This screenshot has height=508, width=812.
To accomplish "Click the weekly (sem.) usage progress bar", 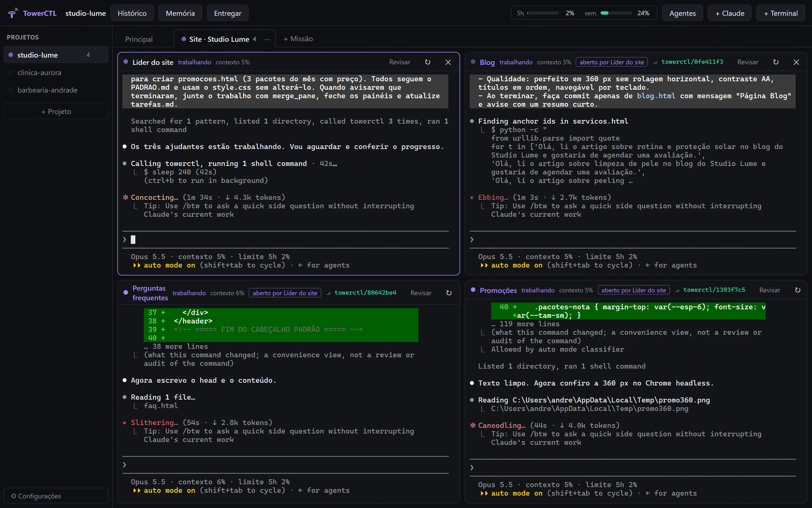I will [x=616, y=13].
